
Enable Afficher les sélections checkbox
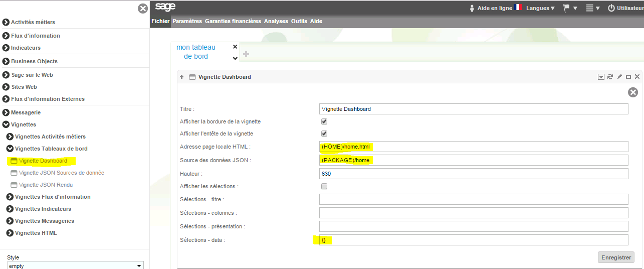click(x=324, y=186)
